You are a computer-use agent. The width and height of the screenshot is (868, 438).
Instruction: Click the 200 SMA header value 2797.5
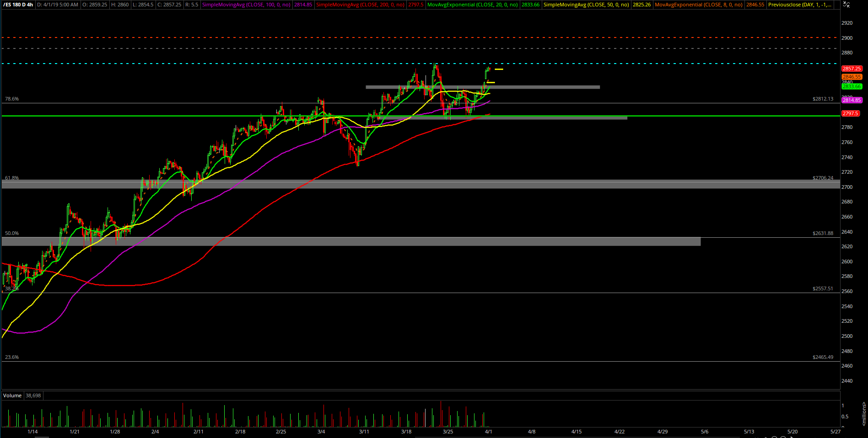pos(416,5)
